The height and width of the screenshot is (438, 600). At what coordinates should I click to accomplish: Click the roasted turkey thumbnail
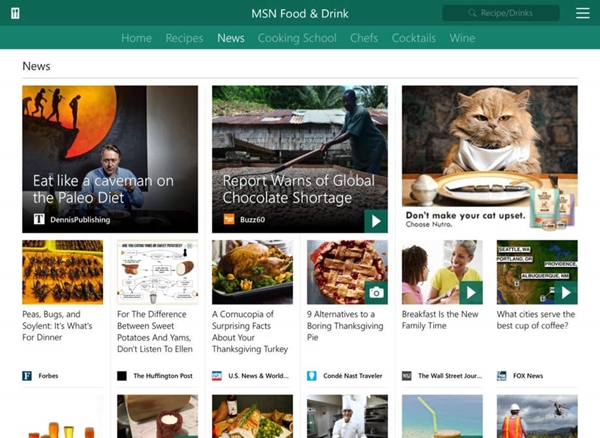252,272
